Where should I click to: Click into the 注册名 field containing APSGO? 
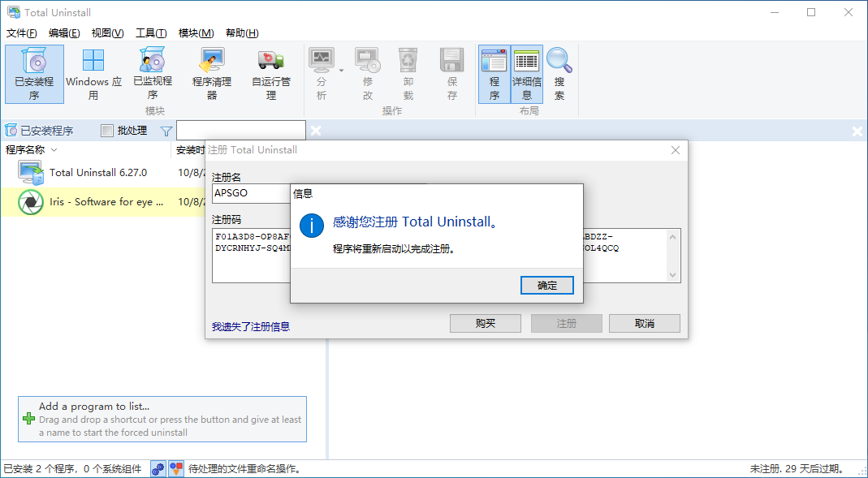(251, 193)
